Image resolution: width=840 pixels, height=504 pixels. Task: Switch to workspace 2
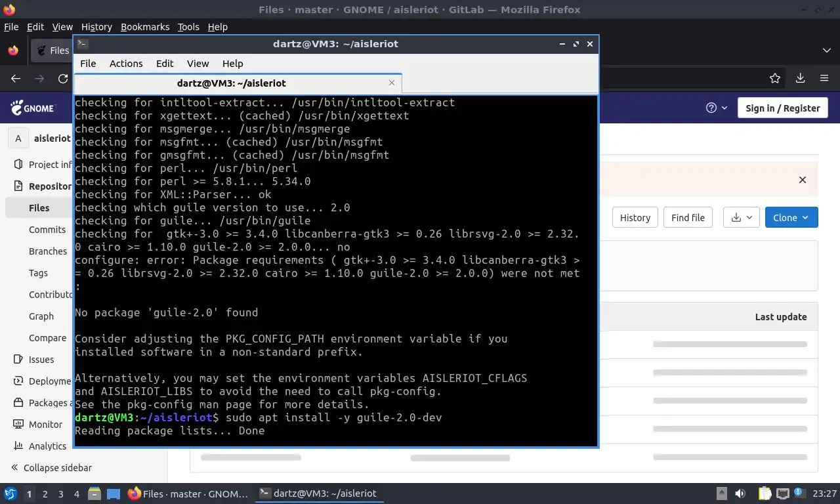click(x=45, y=493)
